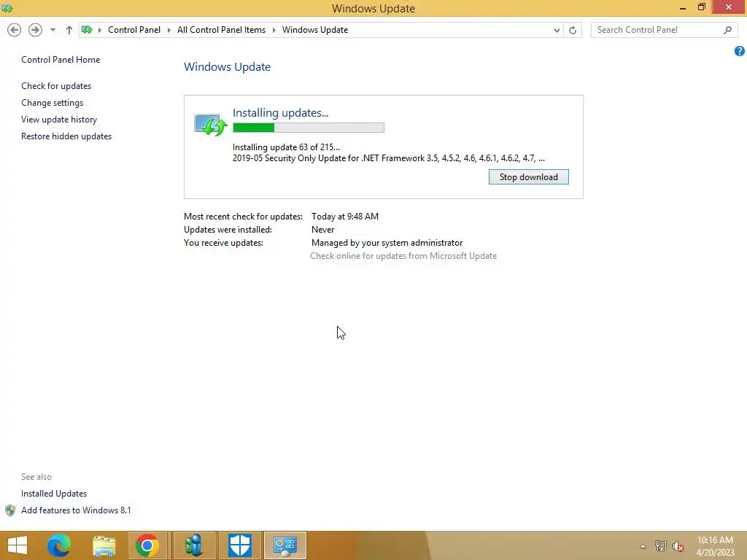Screen dimensions: 747x560
Task: Go back using the Back arrow
Action: (15, 30)
